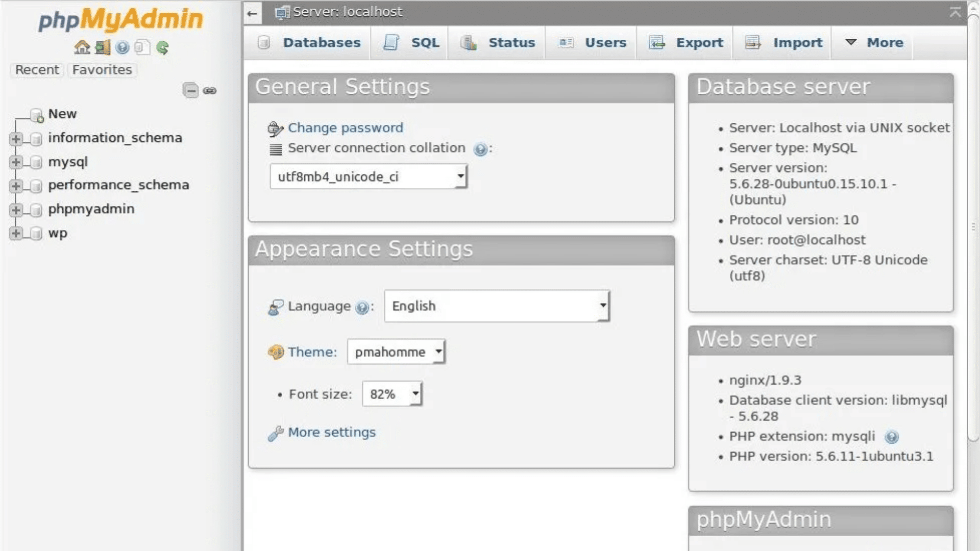Click collation help question mark icon
This screenshot has width=980, height=551.
tap(480, 149)
